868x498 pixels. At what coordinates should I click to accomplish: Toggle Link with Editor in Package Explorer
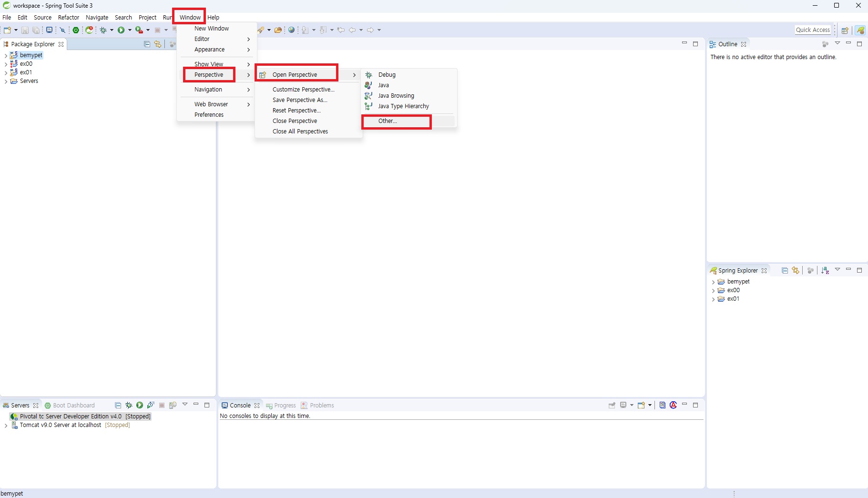click(x=158, y=44)
